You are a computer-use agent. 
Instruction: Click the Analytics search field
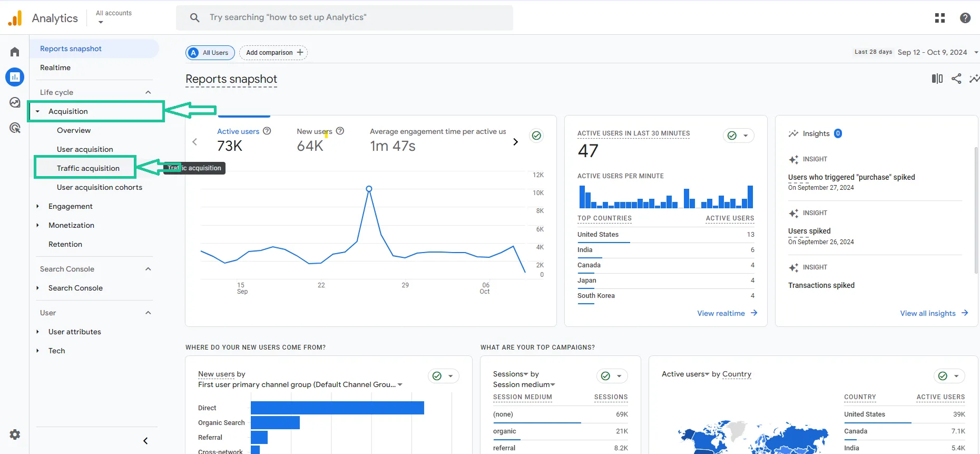pyautogui.click(x=345, y=17)
